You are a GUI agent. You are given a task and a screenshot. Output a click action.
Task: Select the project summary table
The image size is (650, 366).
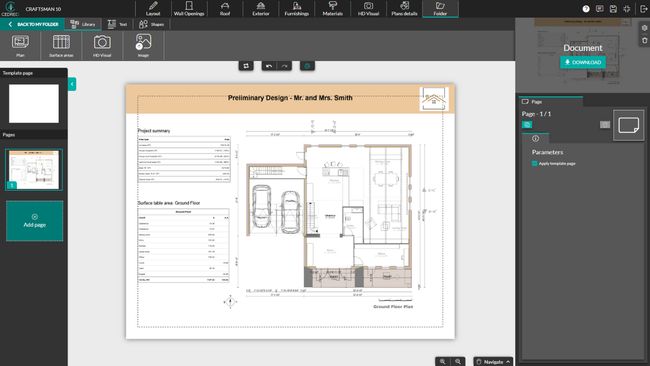184,159
